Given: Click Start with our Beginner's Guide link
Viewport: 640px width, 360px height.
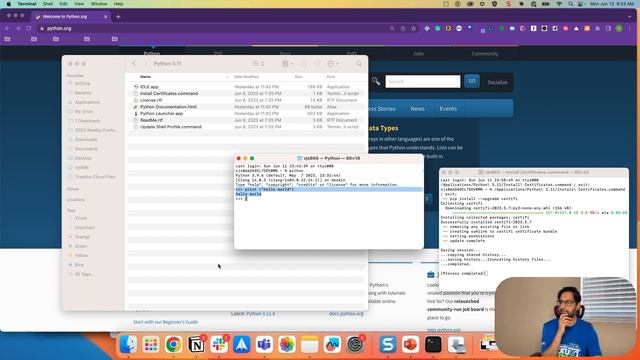Looking at the screenshot, I should point(165,322).
